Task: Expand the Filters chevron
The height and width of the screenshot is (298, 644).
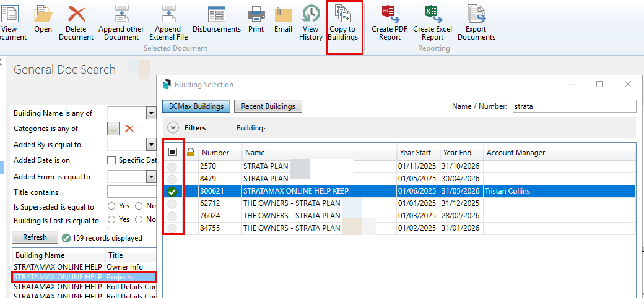Action: 173,128
